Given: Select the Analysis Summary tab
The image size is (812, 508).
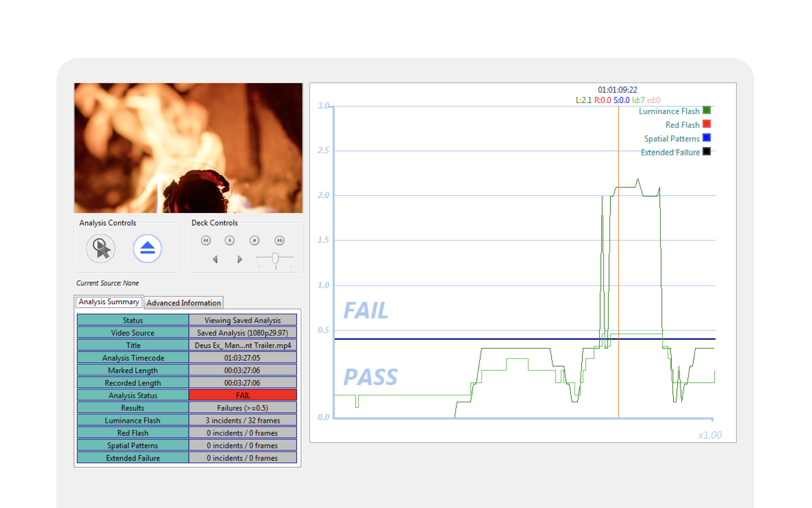Looking at the screenshot, I should click(109, 302).
